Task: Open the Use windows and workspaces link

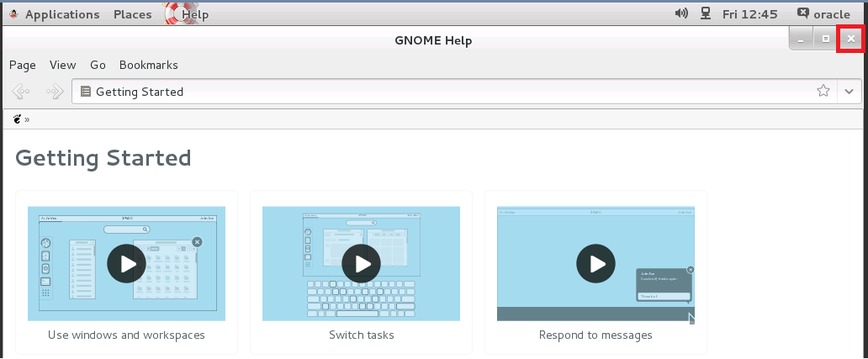Action: coord(126,335)
